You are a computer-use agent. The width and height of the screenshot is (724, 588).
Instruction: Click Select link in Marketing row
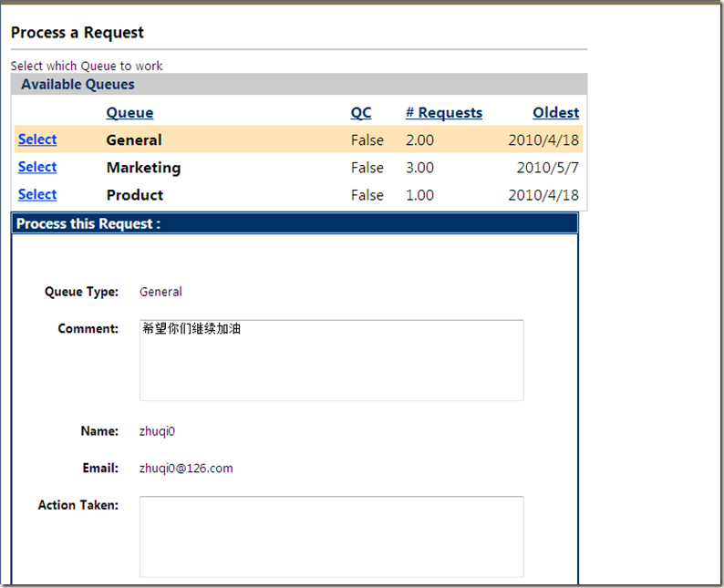coord(37,167)
